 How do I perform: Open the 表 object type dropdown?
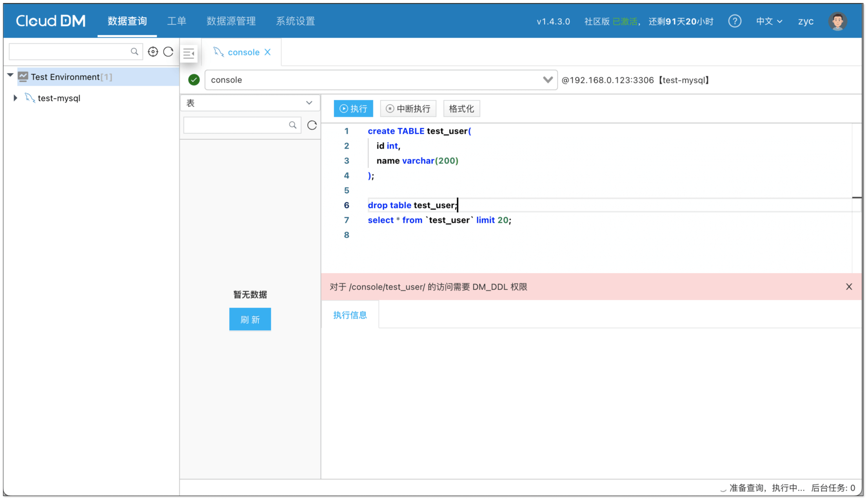(250, 103)
